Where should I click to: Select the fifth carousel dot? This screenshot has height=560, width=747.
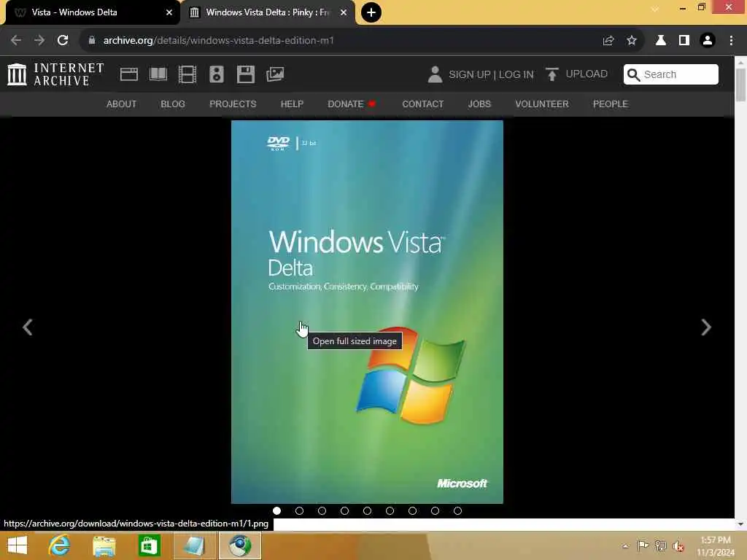367,510
